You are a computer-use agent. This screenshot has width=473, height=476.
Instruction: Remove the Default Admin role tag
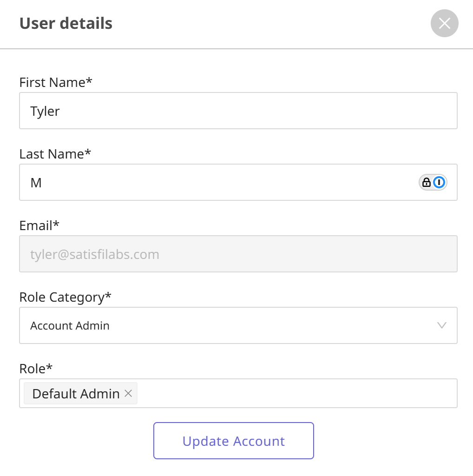pos(129,394)
